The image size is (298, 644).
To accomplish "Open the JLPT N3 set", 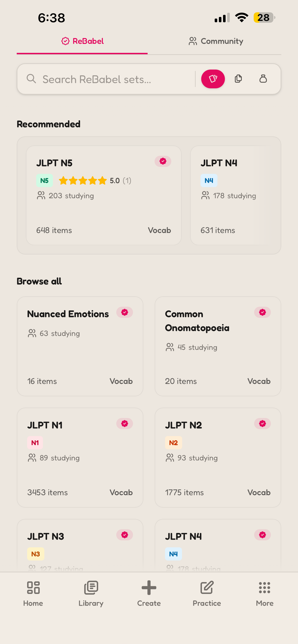I will pyautogui.click(x=80, y=545).
